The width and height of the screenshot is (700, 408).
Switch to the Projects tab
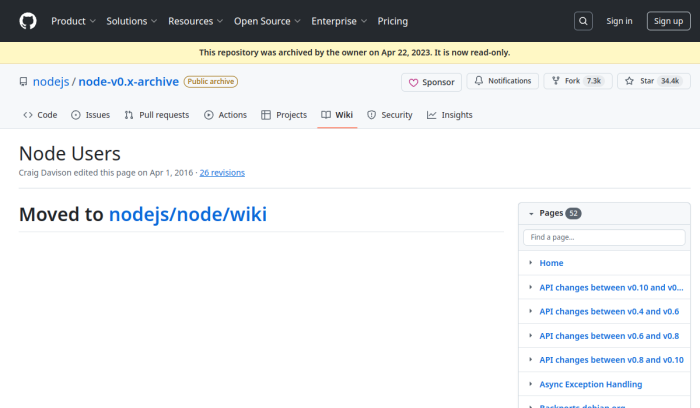pyautogui.click(x=284, y=115)
